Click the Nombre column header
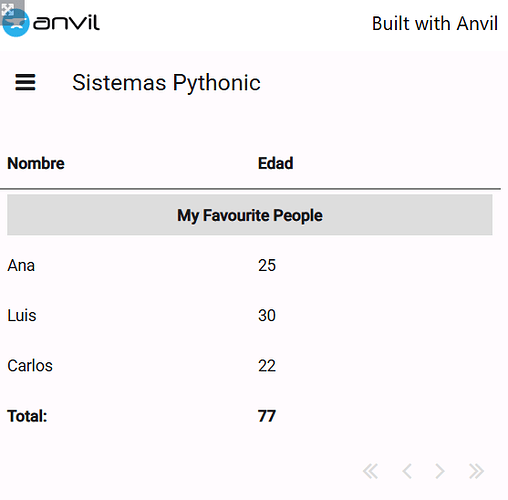508x500 pixels. 36,163
